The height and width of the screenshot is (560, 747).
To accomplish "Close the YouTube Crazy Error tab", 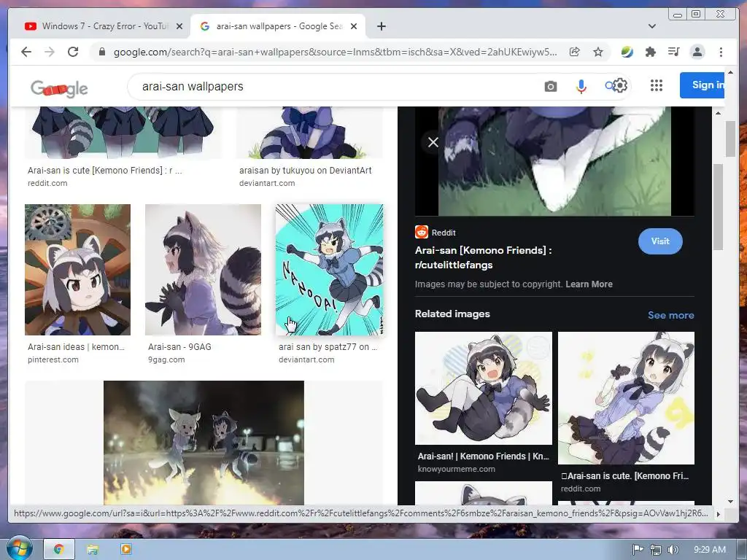I will [179, 26].
